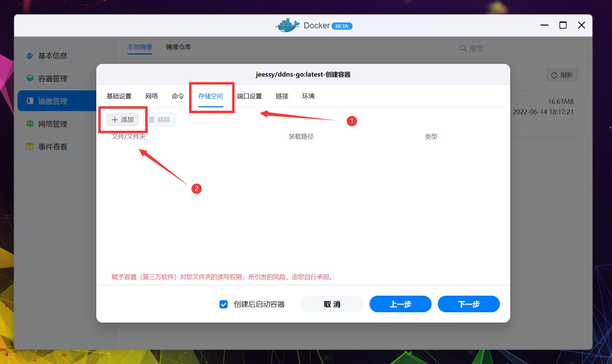612x364 pixels.
Task: Switch to 镜像仓库 tab
Action: point(178,47)
